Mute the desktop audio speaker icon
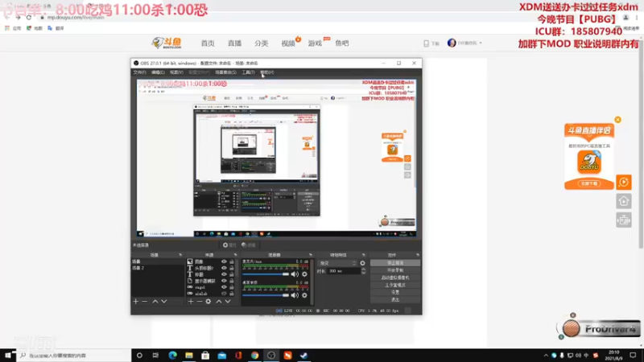This screenshot has width=644, height=362. pyautogui.click(x=295, y=295)
